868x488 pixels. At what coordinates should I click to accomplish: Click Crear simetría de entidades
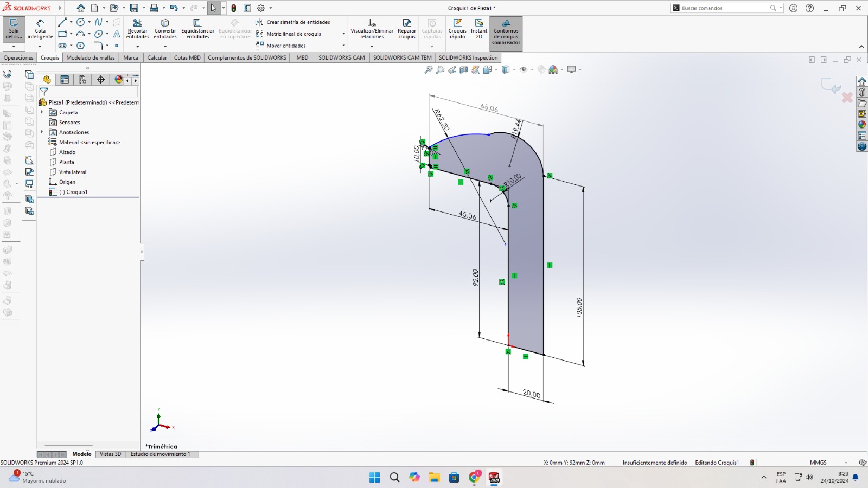tap(298, 22)
